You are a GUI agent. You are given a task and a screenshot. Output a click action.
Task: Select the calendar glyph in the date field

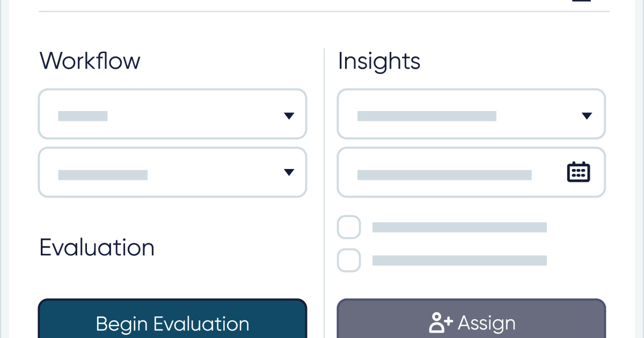click(x=578, y=172)
